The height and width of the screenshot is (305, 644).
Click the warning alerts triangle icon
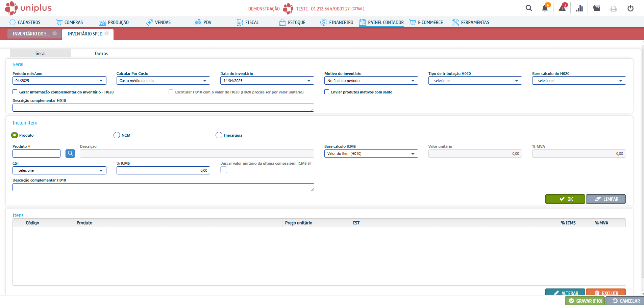tap(562, 8)
